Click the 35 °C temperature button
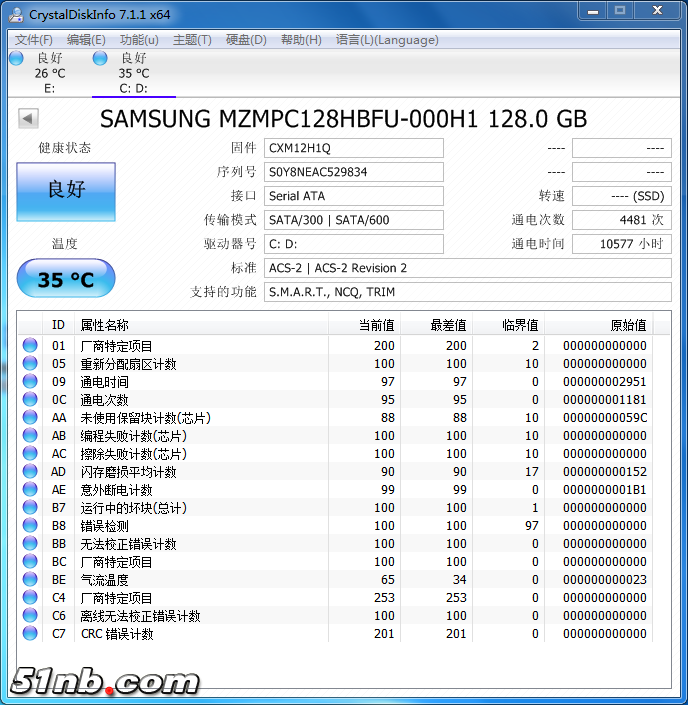The image size is (688, 705). point(66,279)
